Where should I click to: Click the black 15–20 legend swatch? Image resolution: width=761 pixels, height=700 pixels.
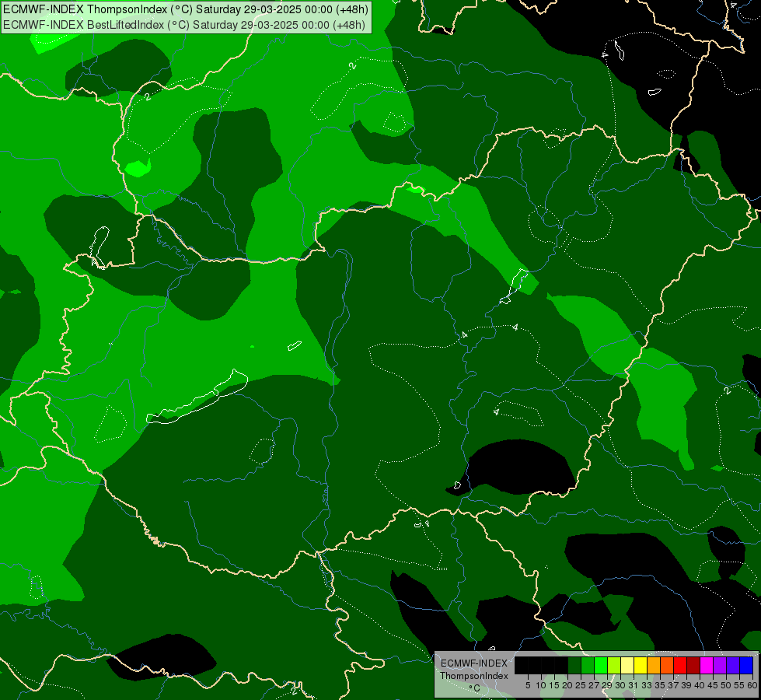(561, 665)
